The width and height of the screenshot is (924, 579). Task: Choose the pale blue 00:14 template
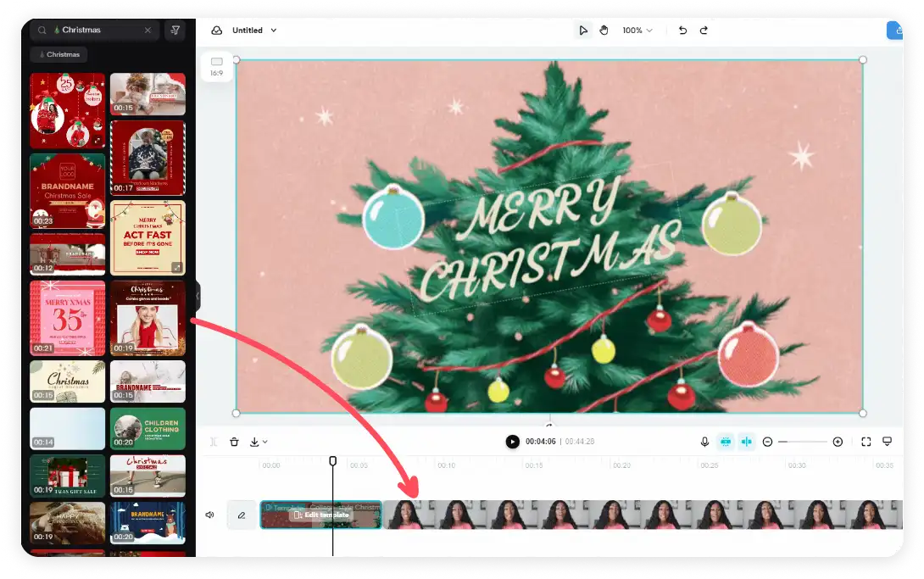coord(68,429)
